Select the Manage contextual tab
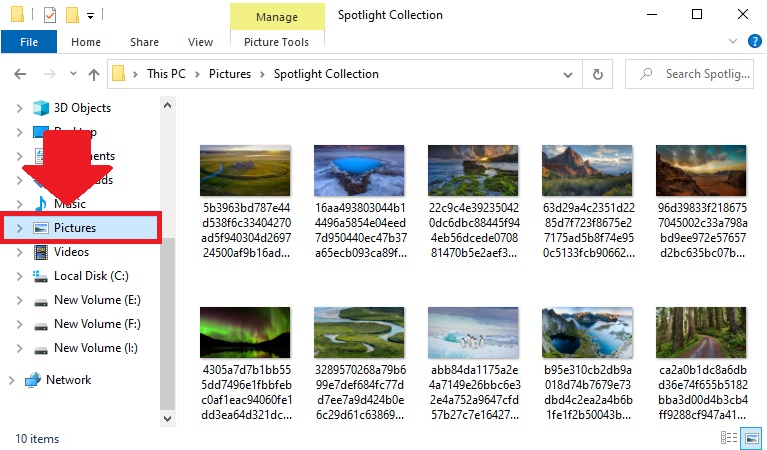 point(277,17)
